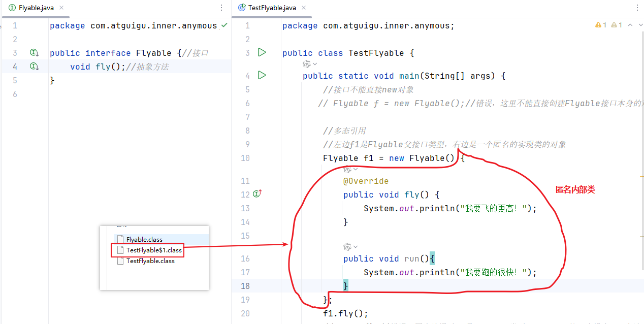Click '@Override' annotation on line 11
Viewport: 644px width, 324px height.
click(366, 181)
